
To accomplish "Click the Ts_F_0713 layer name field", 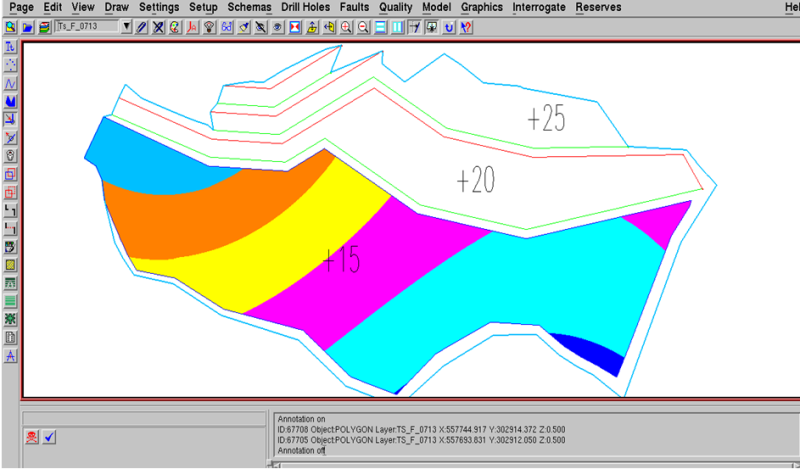I will coord(87,27).
